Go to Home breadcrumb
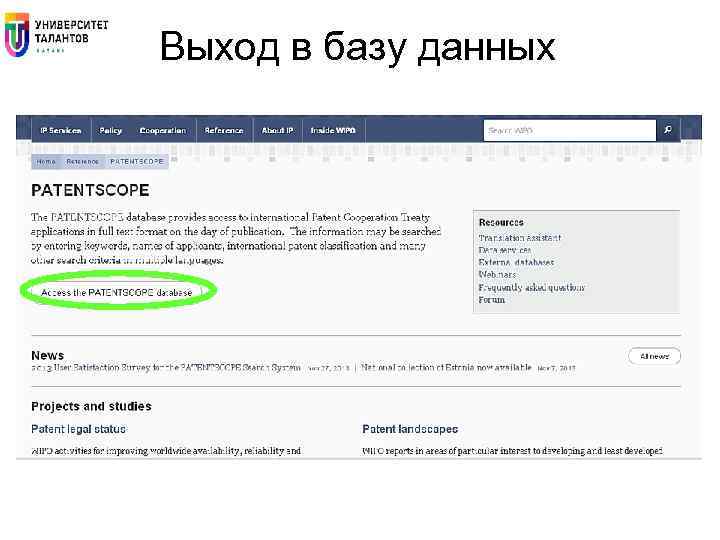 pyautogui.click(x=46, y=162)
